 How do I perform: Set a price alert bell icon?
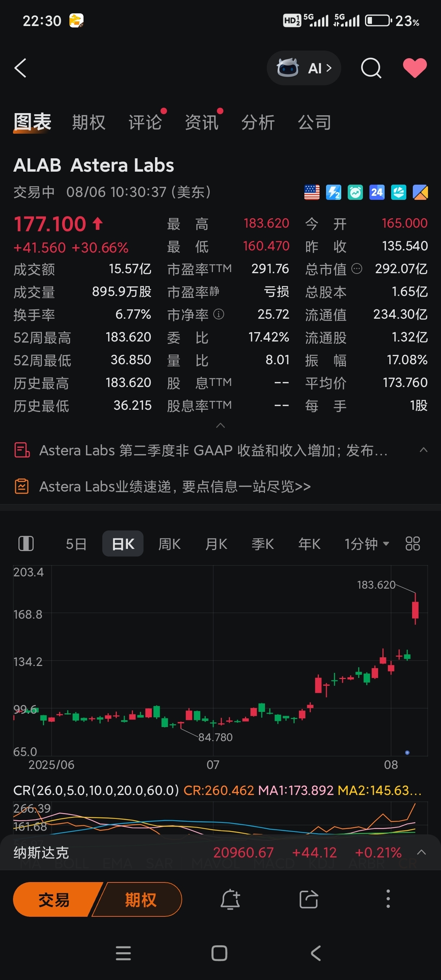pyautogui.click(x=231, y=900)
